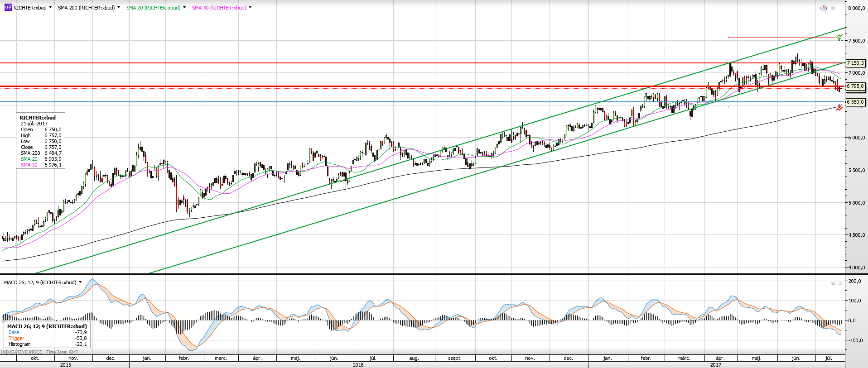This screenshot has height=368, width=868.
Task: Click the INDICATIVE PRICE label
Action: pyautogui.click(x=21, y=352)
